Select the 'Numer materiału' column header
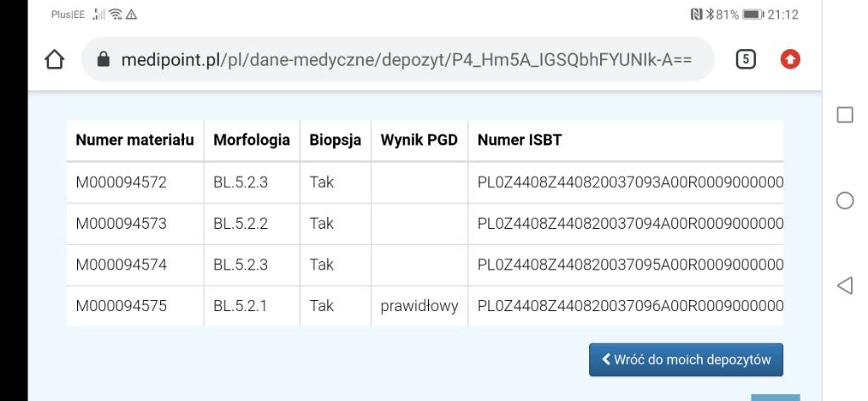The height and width of the screenshot is (401, 868). (136, 141)
